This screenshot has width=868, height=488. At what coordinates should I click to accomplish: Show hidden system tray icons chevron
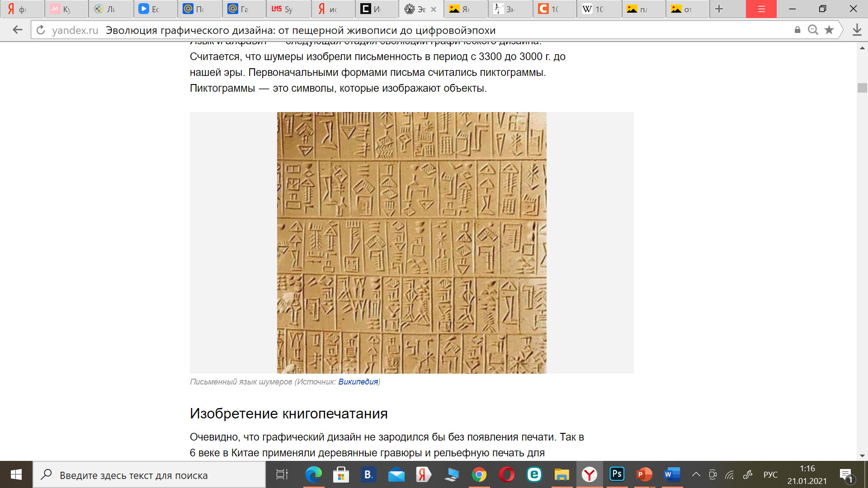[696, 474]
